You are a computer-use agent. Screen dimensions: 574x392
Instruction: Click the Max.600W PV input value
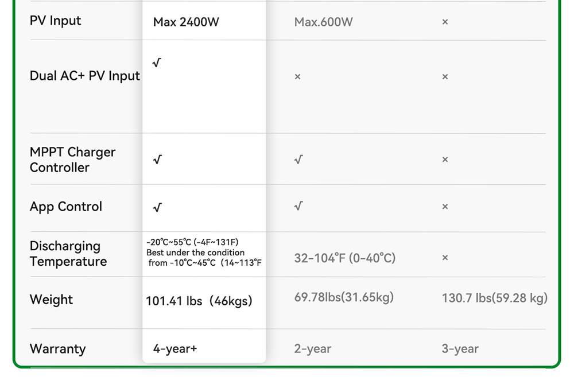[x=323, y=22]
